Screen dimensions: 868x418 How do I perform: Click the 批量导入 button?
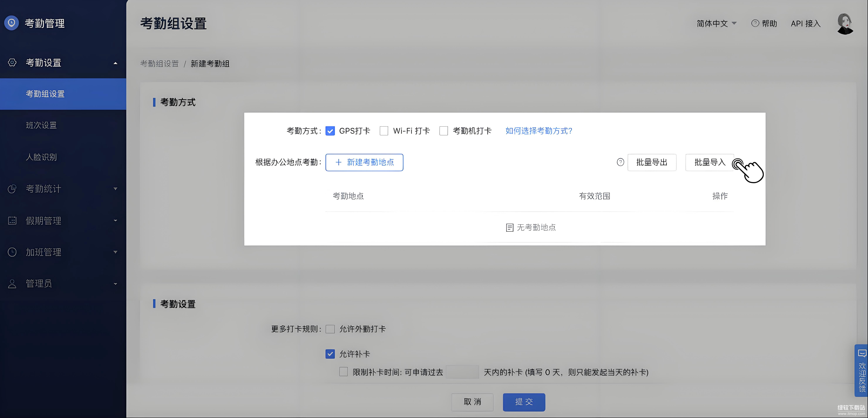[710, 162]
